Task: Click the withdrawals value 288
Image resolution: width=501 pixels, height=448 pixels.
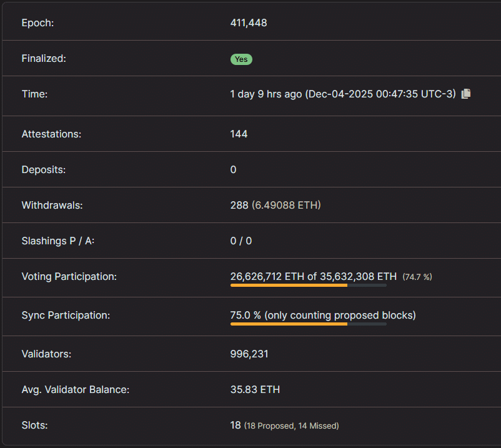Action: point(237,205)
